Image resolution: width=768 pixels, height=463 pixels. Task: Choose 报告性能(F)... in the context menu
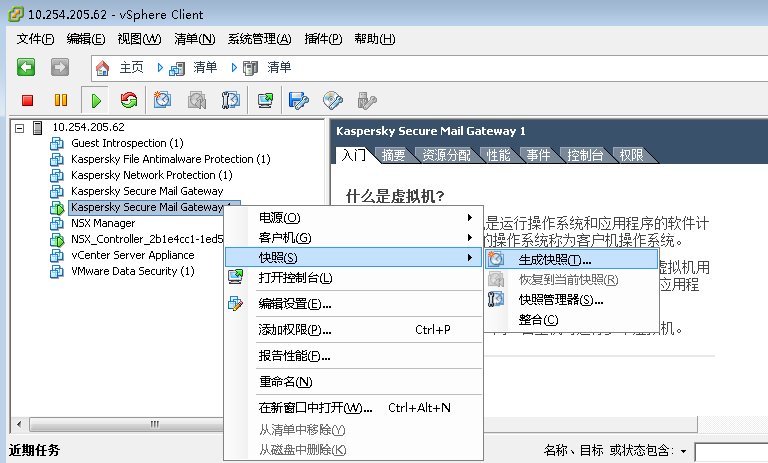[354, 356]
